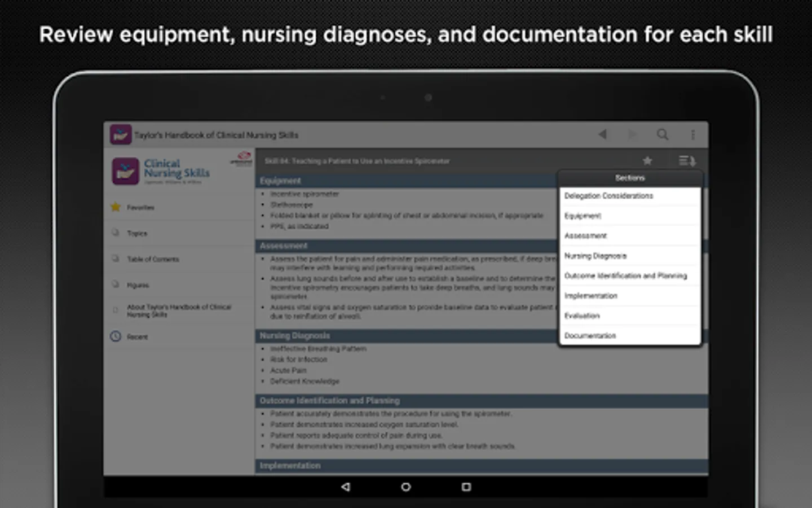Click the Assessment heading bar in the content
Viewport: 812px width, 508px height.
407,246
